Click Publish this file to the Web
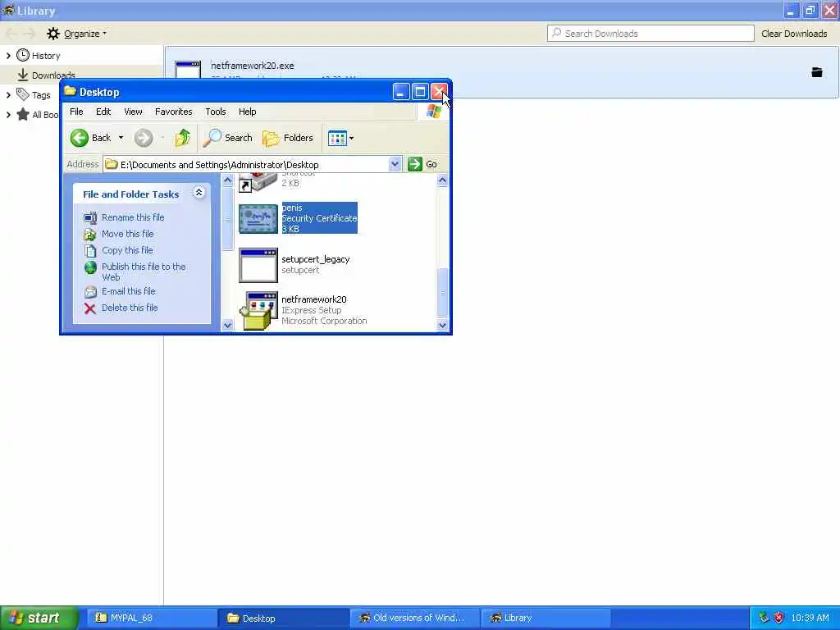The width and height of the screenshot is (840, 630). click(144, 272)
